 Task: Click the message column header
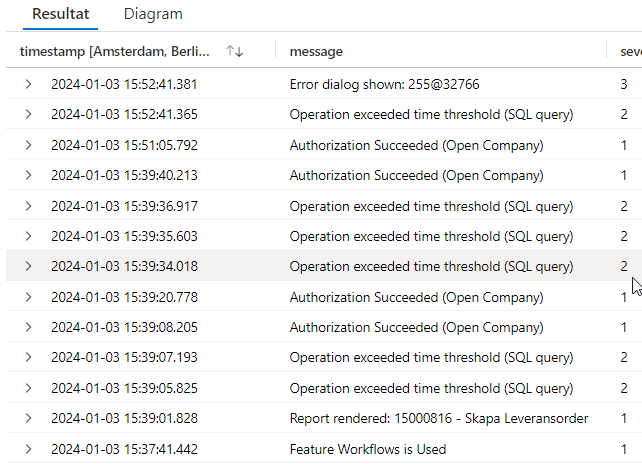click(316, 50)
